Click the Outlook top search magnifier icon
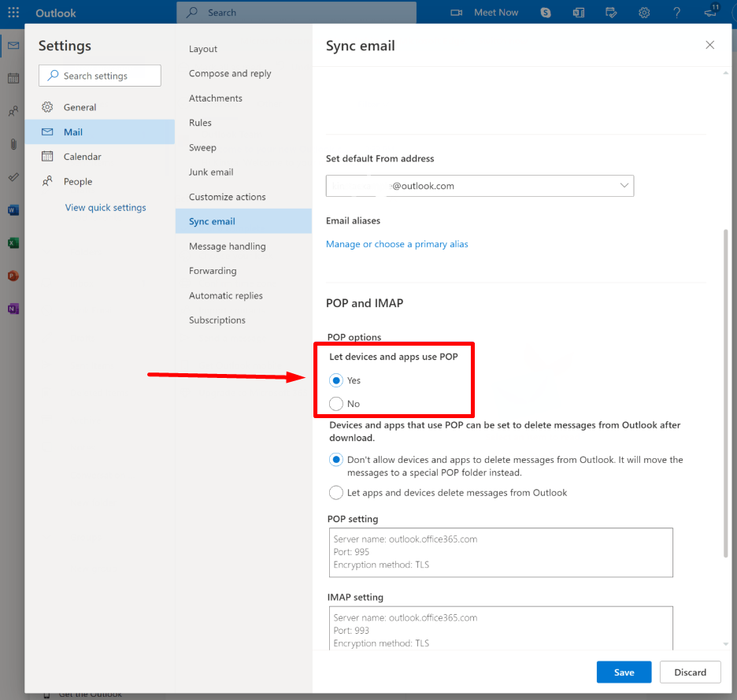Screen dimensions: 737x700 pyautogui.click(x=192, y=13)
